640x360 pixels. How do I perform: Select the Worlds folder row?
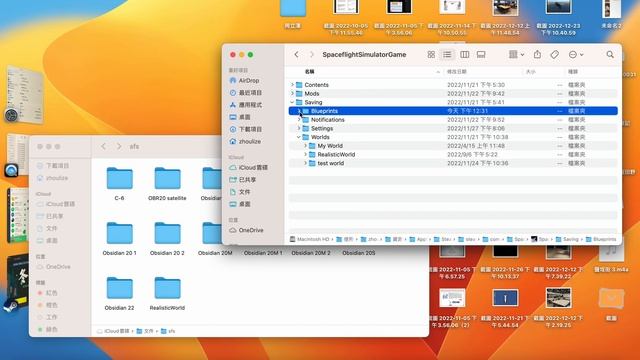click(x=453, y=137)
